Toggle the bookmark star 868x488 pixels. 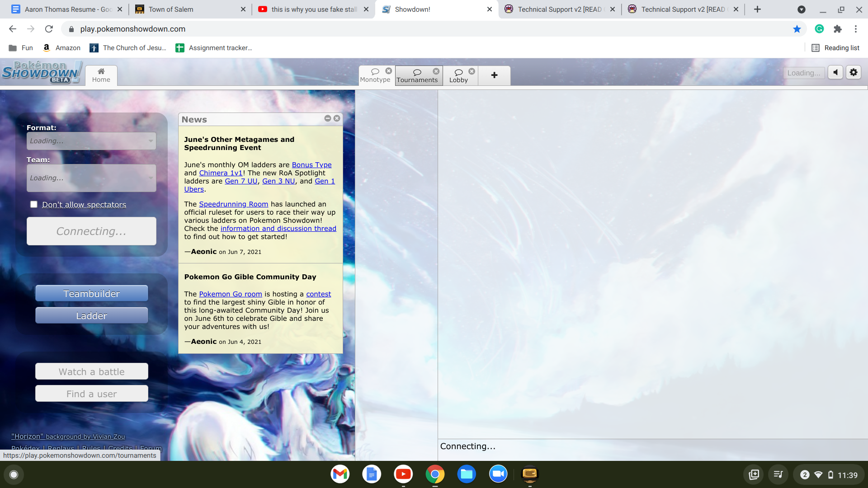coord(797,29)
